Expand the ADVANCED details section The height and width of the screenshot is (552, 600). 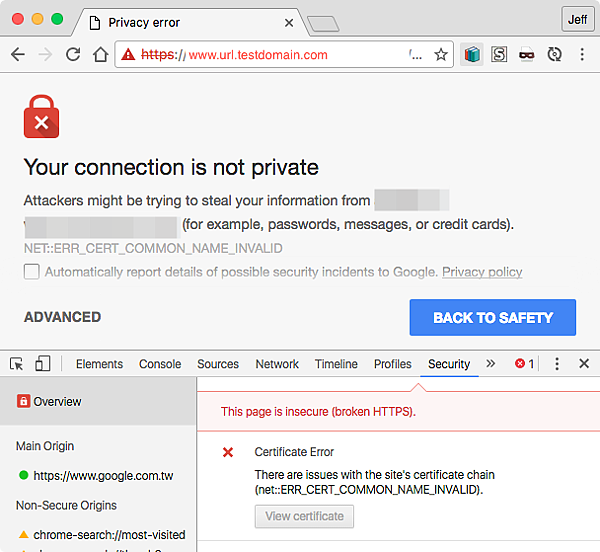click(x=62, y=317)
